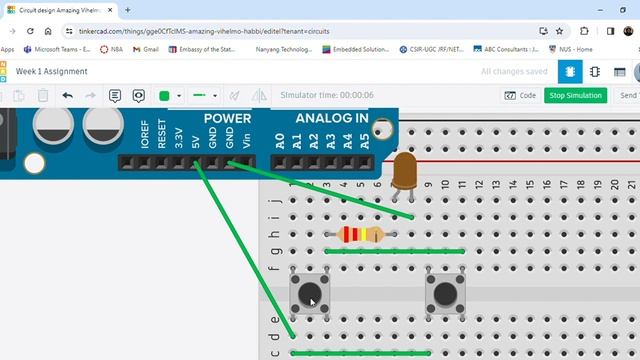Open the browser extensions puzzle icon

tap(584, 31)
